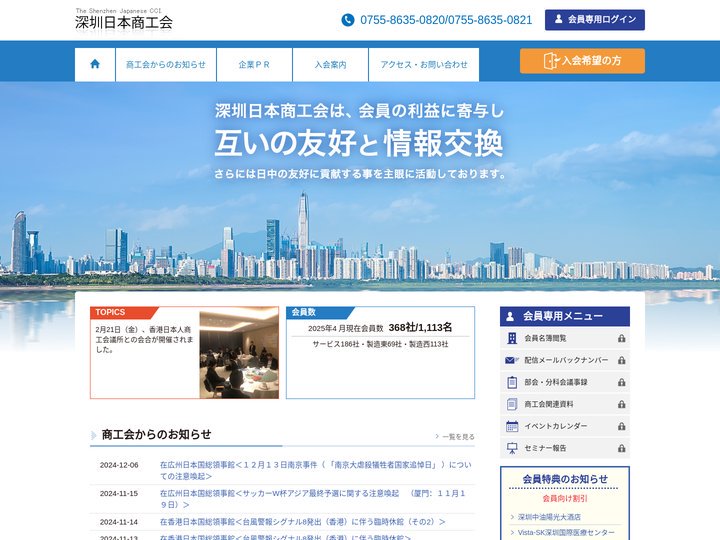The width and height of the screenshot is (720, 540).
Task: Click the lock icon on 会員名簿閲覧 row
Action: (622, 338)
